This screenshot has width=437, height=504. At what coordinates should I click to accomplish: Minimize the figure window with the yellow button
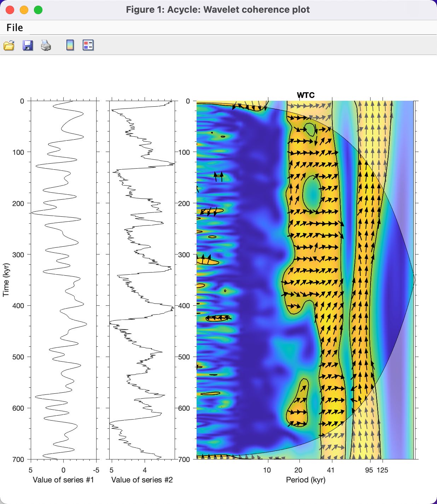click(x=24, y=10)
